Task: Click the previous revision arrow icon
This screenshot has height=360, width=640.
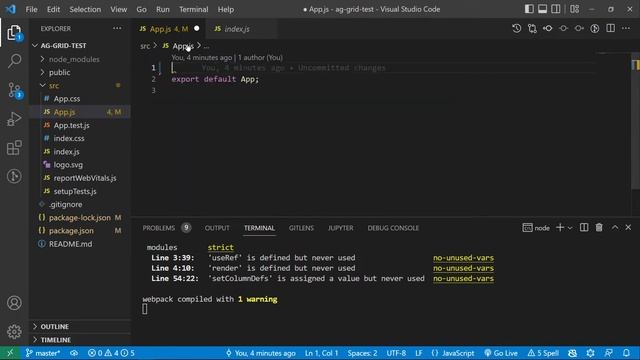Action: pos(548,29)
